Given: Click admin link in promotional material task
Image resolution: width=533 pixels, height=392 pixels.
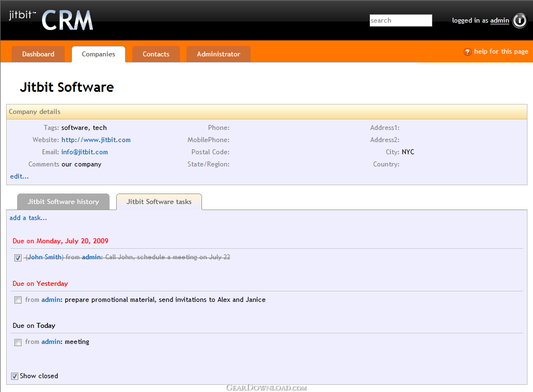Looking at the screenshot, I should (x=51, y=300).
